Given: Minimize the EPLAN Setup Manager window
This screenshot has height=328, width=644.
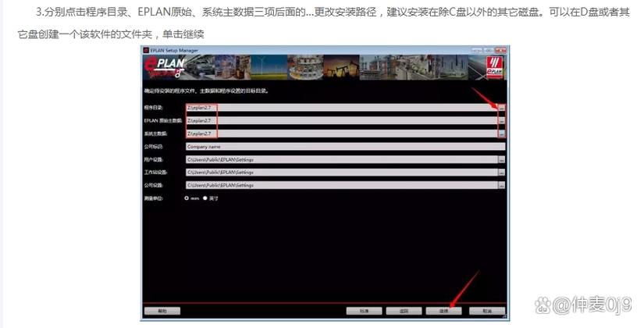Looking at the screenshot, I should [477, 50].
